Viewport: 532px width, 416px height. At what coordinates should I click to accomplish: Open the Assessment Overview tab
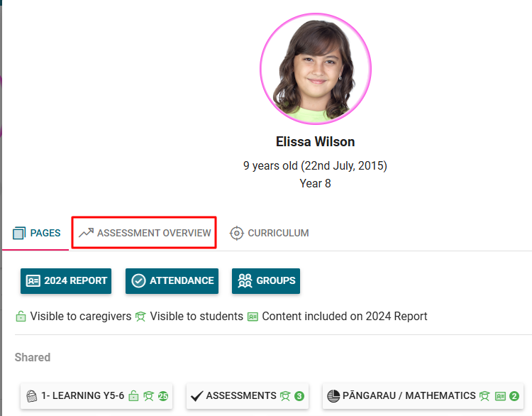coord(145,233)
